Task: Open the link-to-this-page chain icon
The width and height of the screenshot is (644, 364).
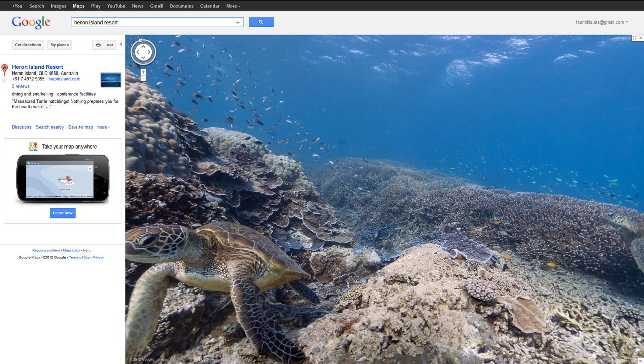Action: pos(110,45)
